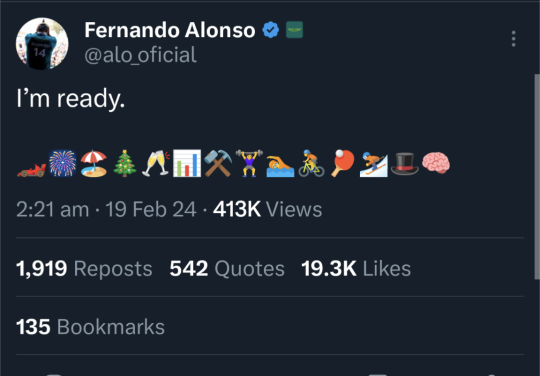The width and height of the screenshot is (540, 376).
Task: Click the fireworks emoji
Action: pos(62,163)
